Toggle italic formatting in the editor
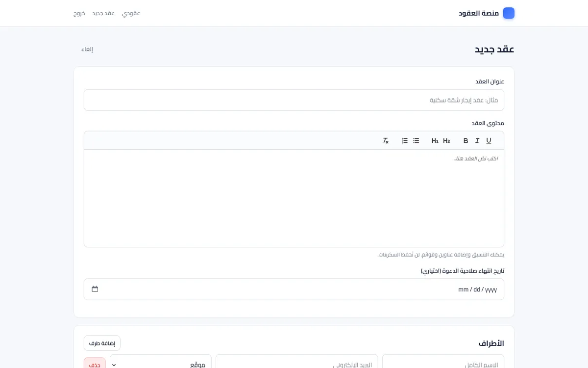Viewport: 588px width, 368px height. pos(477,141)
